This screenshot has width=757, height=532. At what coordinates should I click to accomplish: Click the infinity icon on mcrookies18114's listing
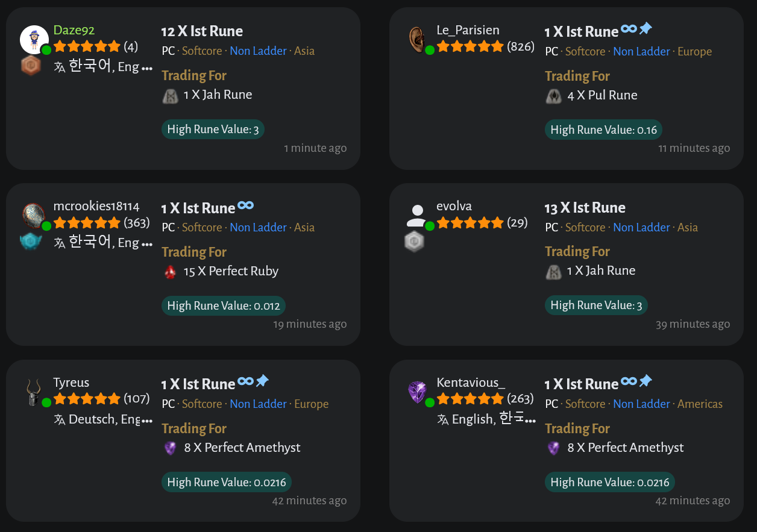pyautogui.click(x=245, y=205)
